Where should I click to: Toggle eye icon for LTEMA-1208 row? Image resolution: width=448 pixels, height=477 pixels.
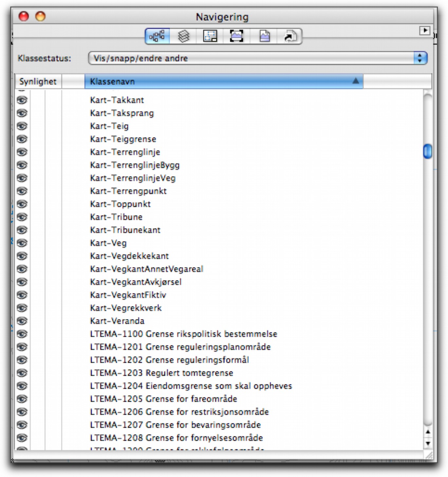(22, 438)
